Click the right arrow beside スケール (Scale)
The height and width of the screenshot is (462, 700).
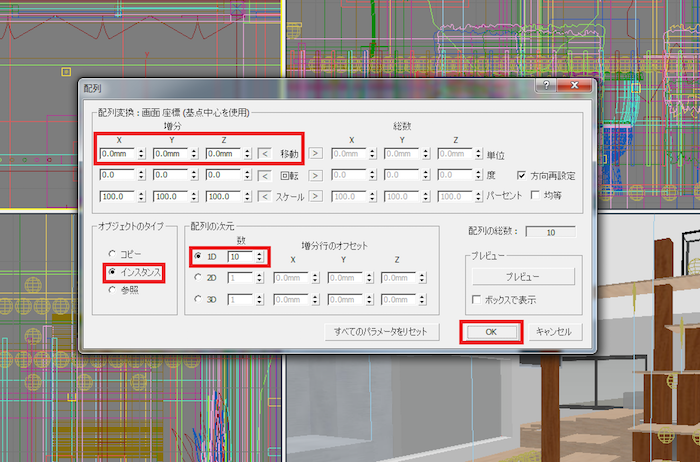[x=314, y=196]
